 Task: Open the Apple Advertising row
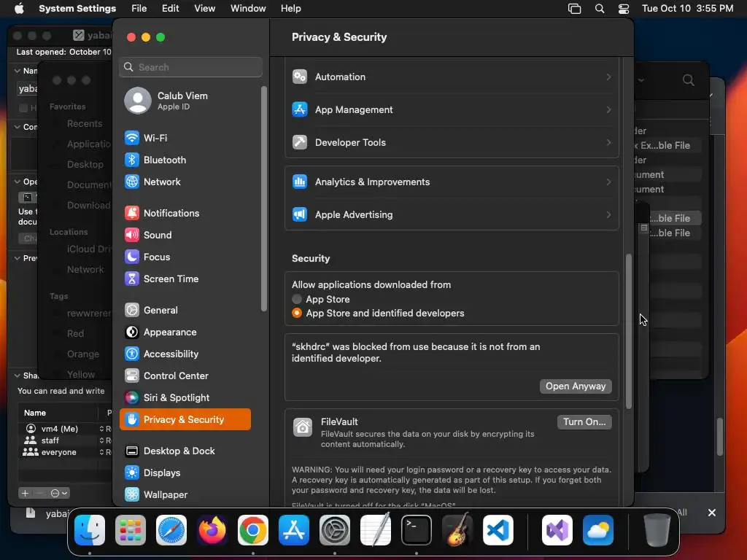(452, 215)
